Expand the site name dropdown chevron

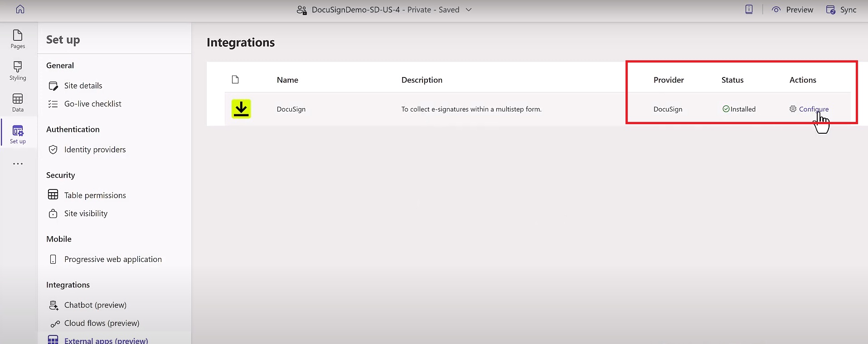(469, 10)
